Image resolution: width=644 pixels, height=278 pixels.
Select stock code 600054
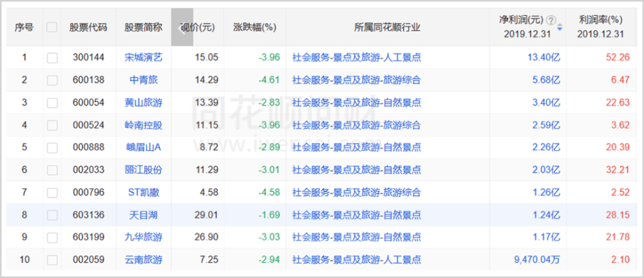point(88,102)
